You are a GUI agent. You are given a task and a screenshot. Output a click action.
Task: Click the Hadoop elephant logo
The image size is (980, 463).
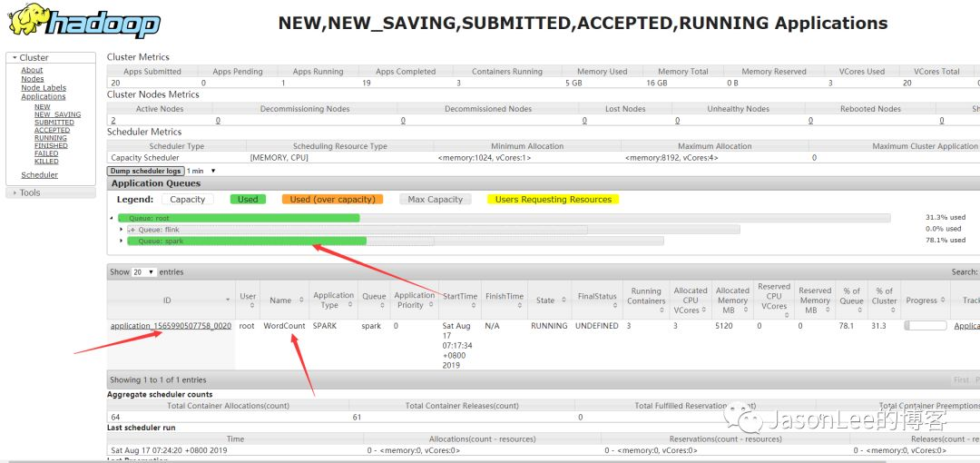point(83,21)
